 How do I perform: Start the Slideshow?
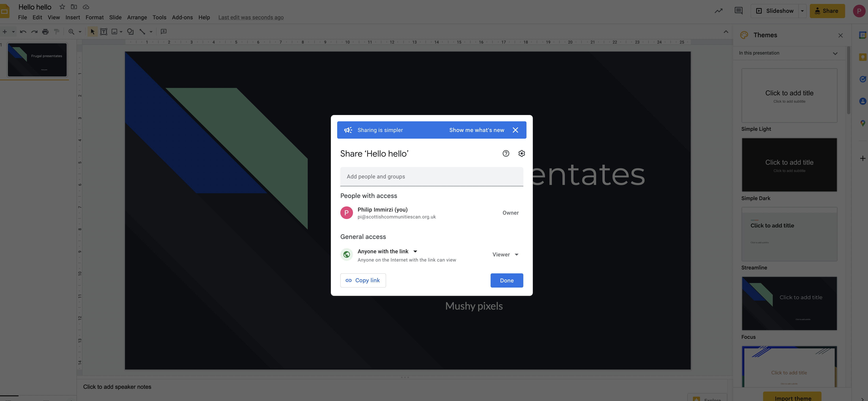[x=774, y=11]
